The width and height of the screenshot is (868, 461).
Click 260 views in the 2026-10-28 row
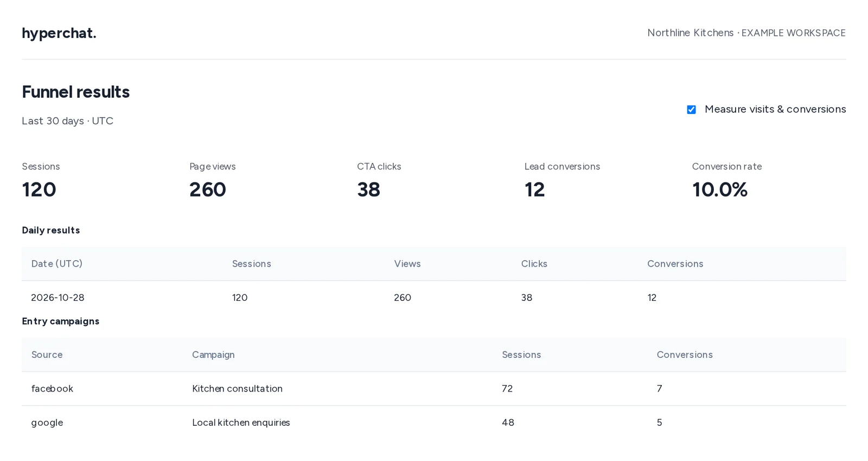pyautogui.click(x=403, y=298)
